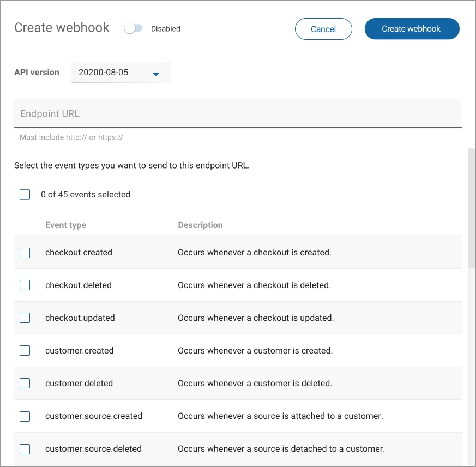The height and width of the screenshot is (467, 476).
Task: Click the customer.deleted description text
Action: click(x=255, y=384)
